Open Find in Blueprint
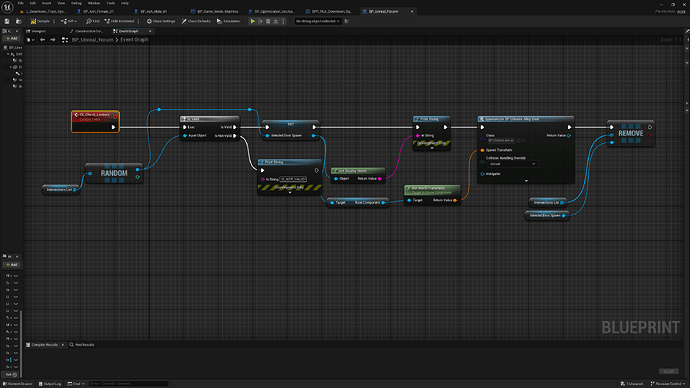This screenshot has width=690, height=388. click(x=93, y=21)
